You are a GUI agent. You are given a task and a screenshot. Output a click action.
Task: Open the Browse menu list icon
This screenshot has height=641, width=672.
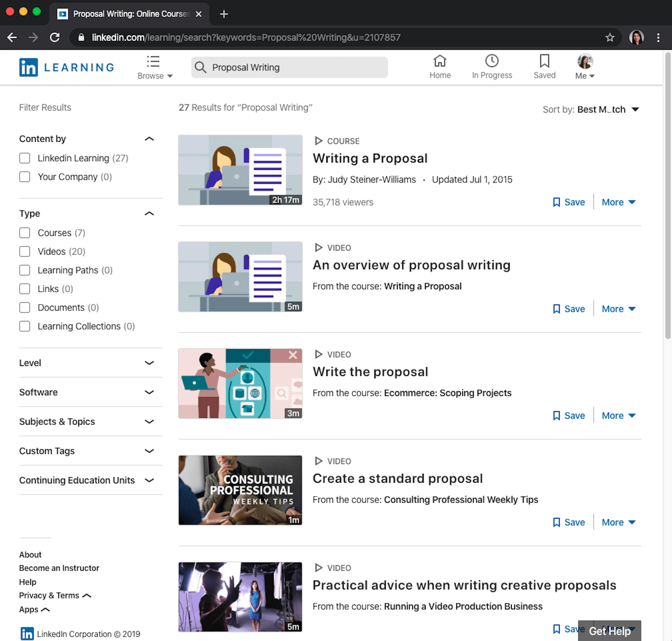pos(153,61)
